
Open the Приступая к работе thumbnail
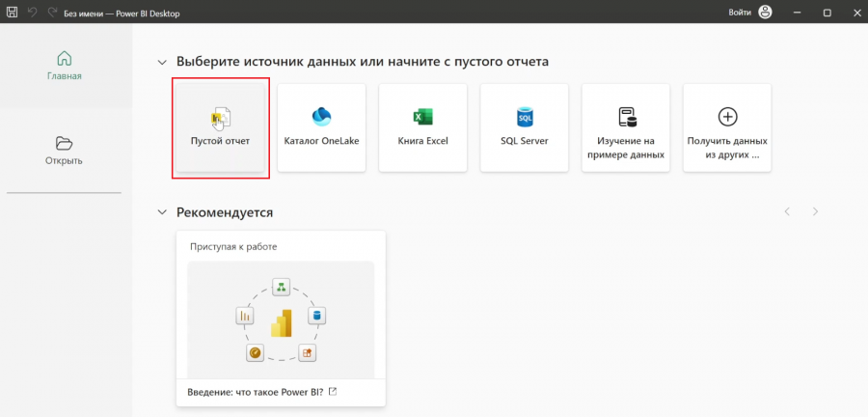(281, 319)
